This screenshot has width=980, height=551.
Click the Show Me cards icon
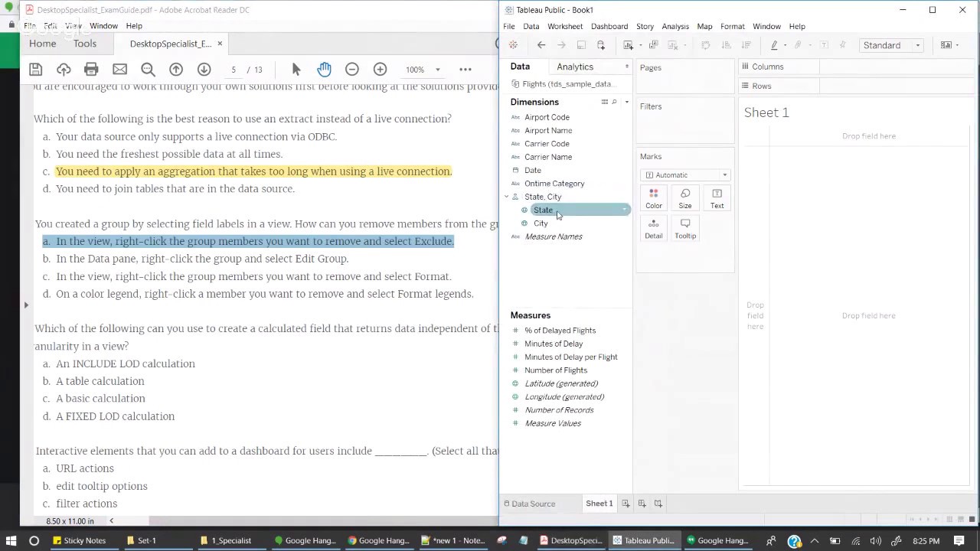point(946,45)
